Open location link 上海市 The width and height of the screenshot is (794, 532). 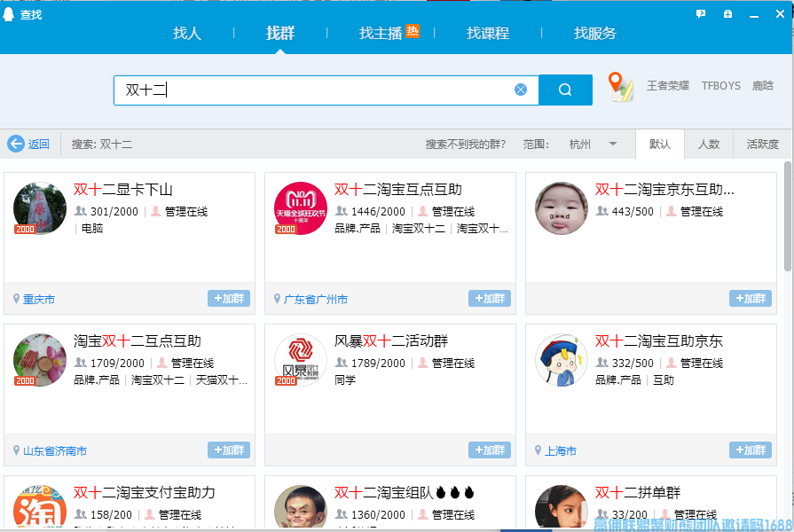coord(561,450)
